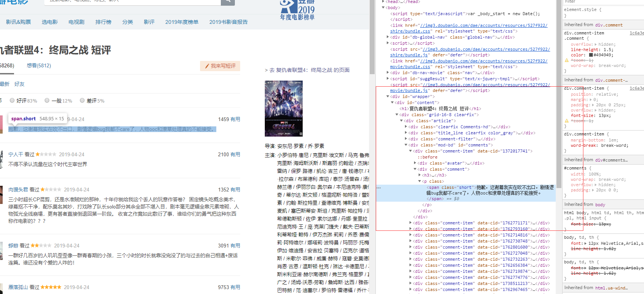Viewport: 644px width, 294px height.
Task: Open user 肉馒头君's profile link
Action: point(18,190)
